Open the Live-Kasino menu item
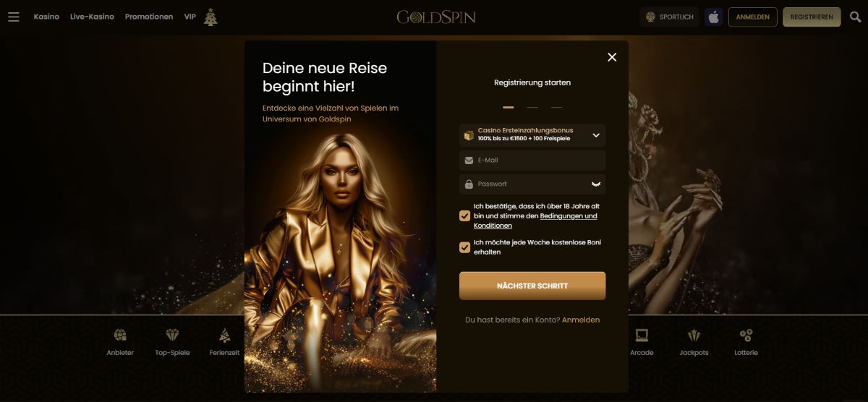The width and height of the screenshot is (868, 402). tap(92, 17)
